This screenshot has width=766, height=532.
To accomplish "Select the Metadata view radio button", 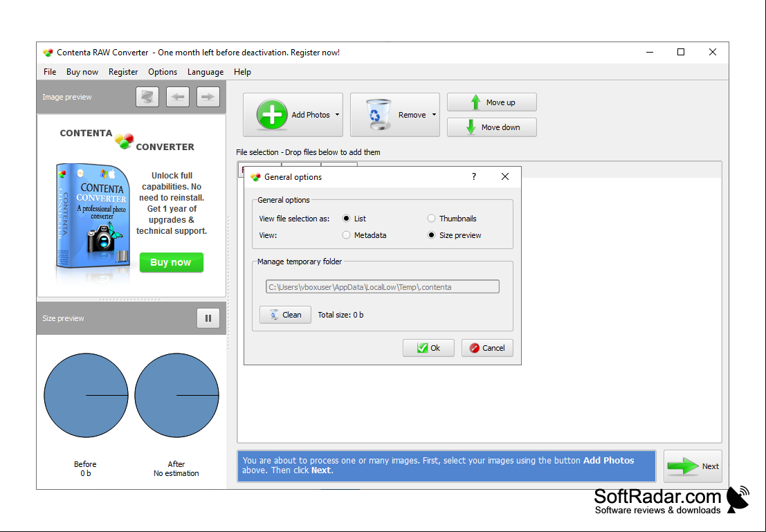I will pos(347,235).
